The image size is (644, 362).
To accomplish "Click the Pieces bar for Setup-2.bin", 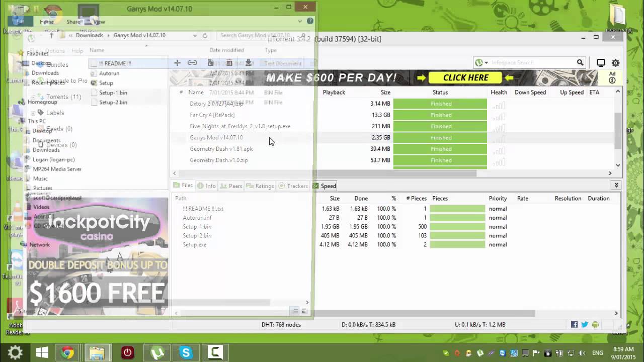I will 457,236.
